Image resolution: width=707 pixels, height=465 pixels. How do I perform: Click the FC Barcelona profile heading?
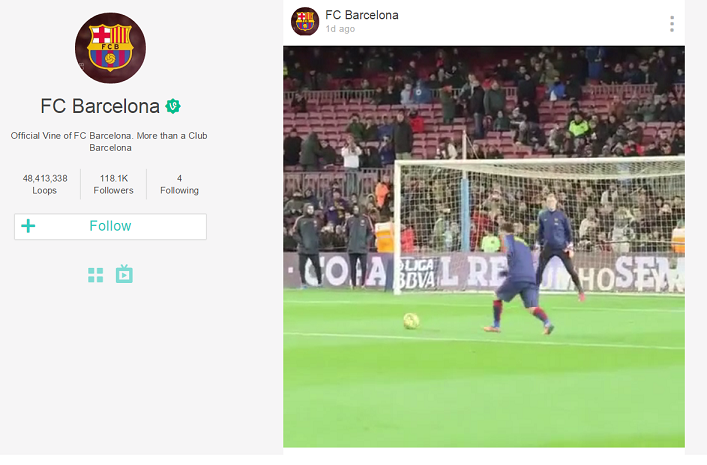100,106
